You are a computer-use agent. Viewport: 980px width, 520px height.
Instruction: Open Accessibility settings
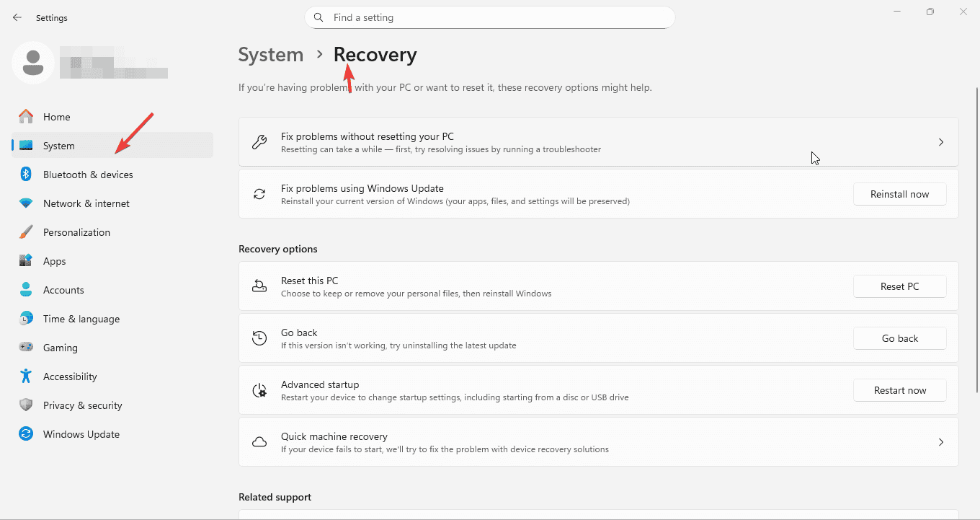[112, 376]
